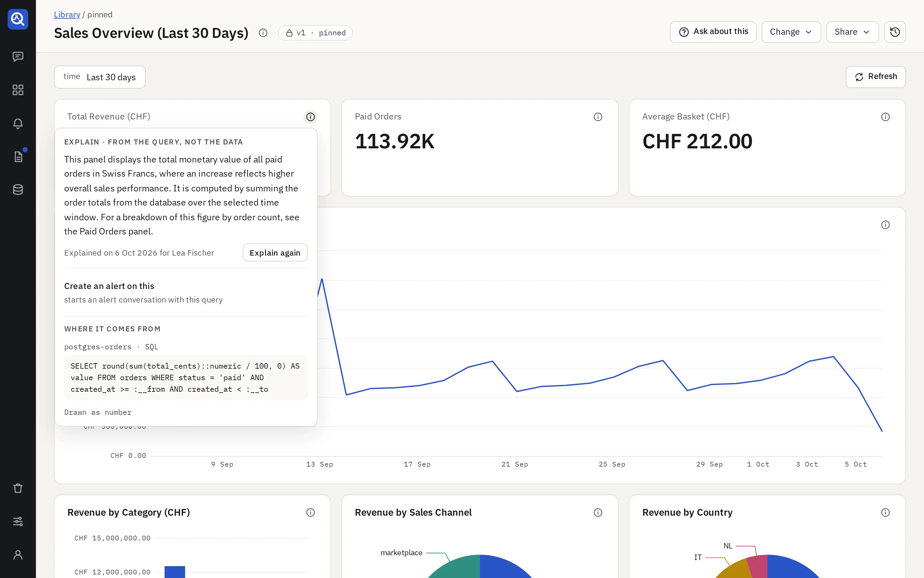Show info for the line chart panel
Screen dimensions: 924x578
[x=886, y=225]
